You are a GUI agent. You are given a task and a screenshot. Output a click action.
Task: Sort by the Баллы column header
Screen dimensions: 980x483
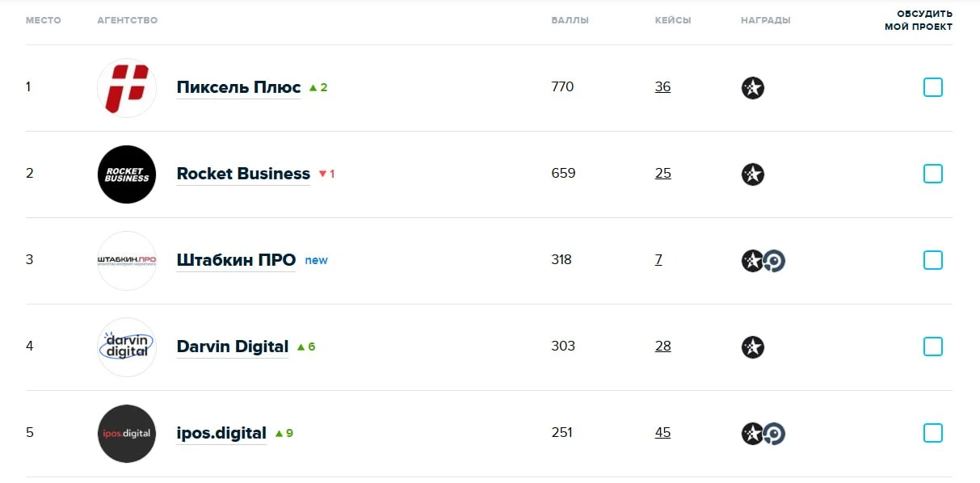(x=570, y=20)
